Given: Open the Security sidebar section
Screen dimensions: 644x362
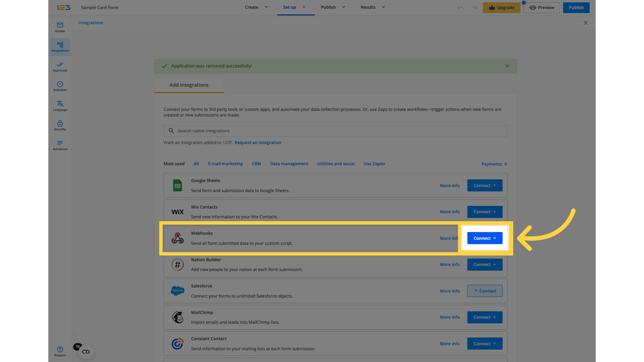Looking at the screenshot, I should click(x=60, y=125).
